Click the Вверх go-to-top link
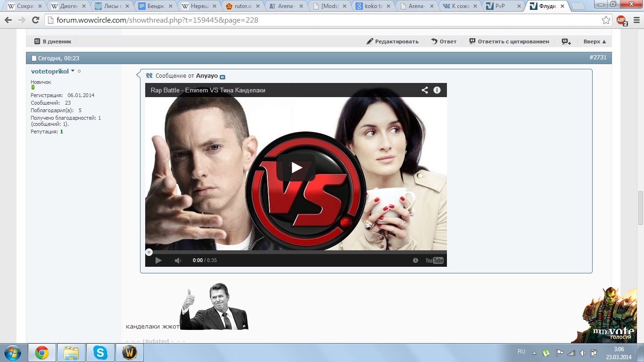 [x=594, y=41]
